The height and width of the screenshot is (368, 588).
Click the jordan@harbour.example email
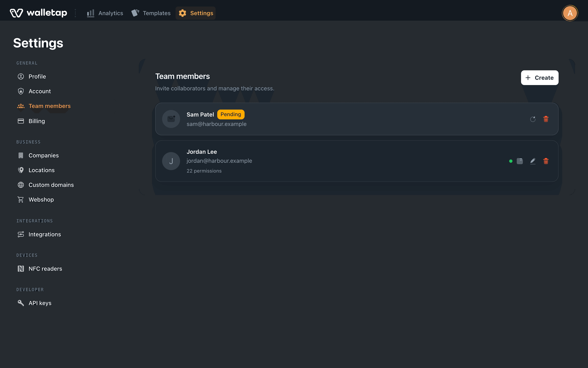[219, 161]
